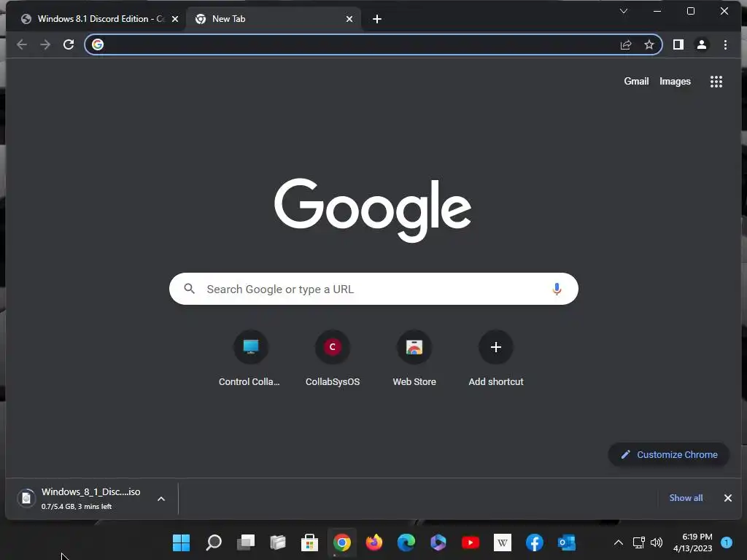Show hidden system tray icons
Image resolution: width=747 pixels, height=560 pixels.
[619, 542]
